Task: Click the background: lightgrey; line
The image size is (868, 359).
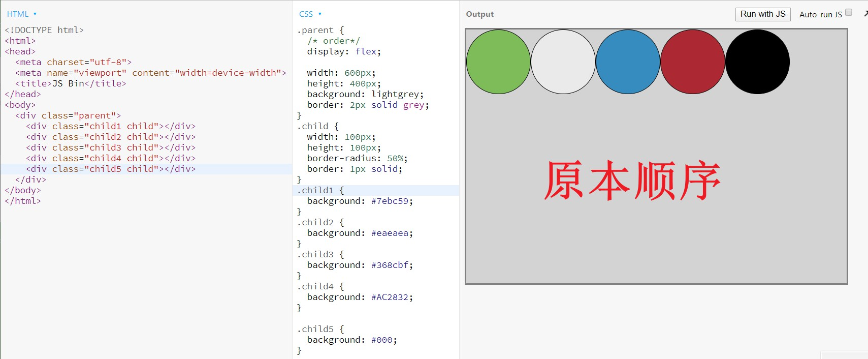Action: [365, 94]
